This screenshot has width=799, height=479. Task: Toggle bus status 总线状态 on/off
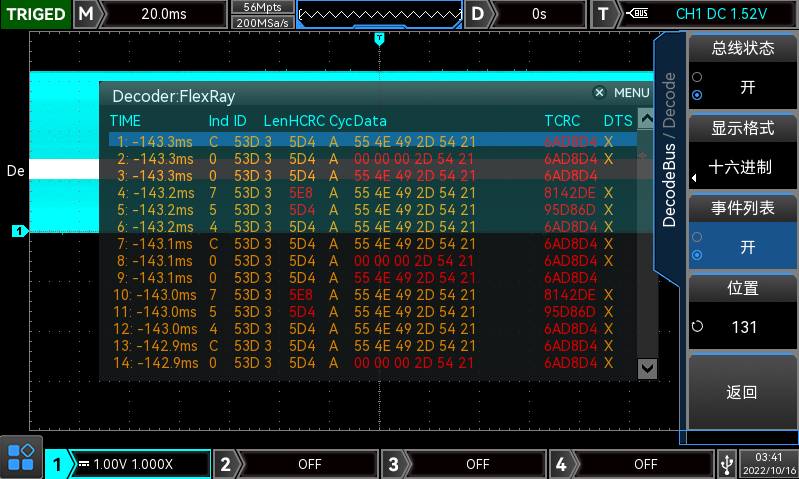coord(742,73)
